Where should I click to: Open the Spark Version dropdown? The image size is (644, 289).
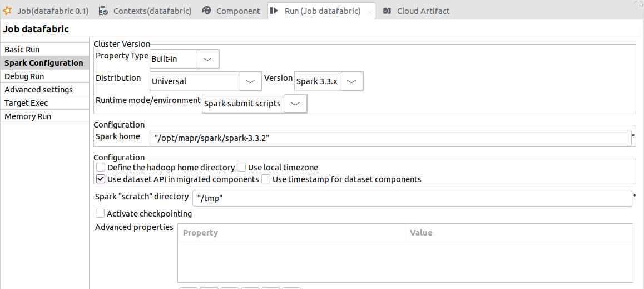coord(351,81)
